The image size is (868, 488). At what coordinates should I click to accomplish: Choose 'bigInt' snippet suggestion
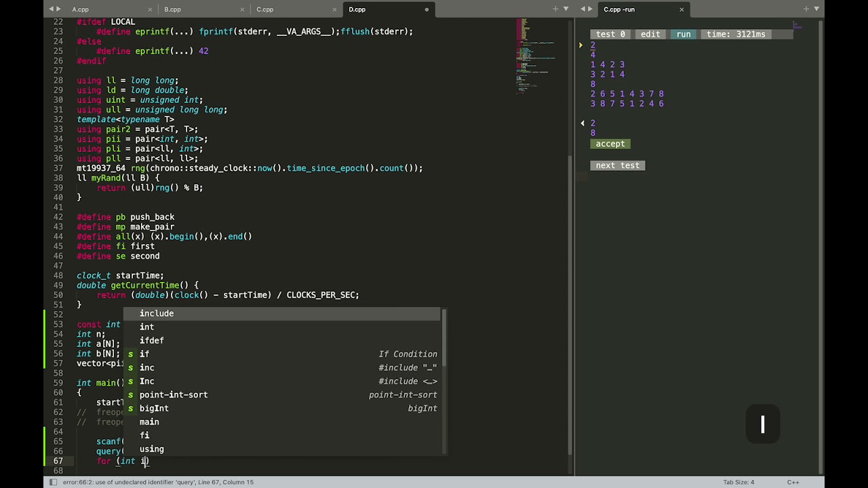(283, 408)
